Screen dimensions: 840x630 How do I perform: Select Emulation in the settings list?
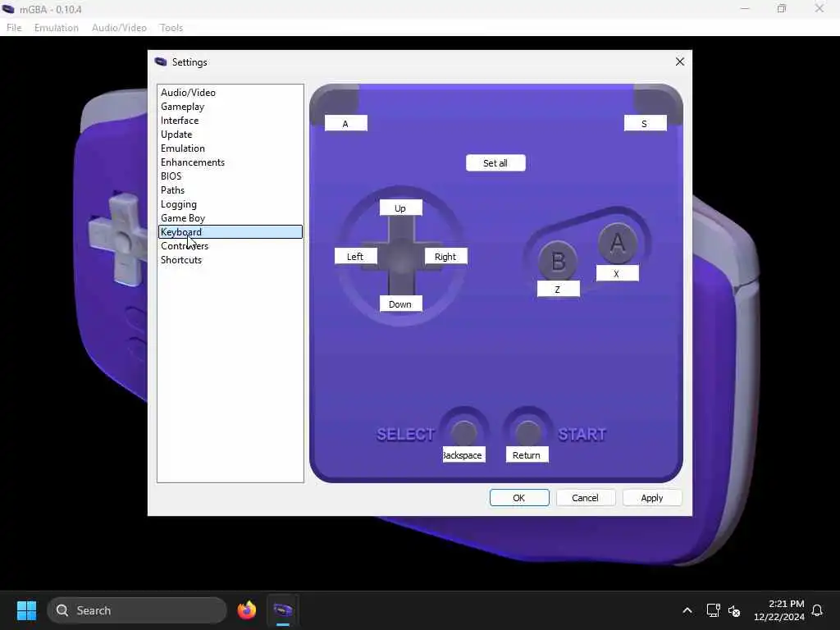(231, 148)
